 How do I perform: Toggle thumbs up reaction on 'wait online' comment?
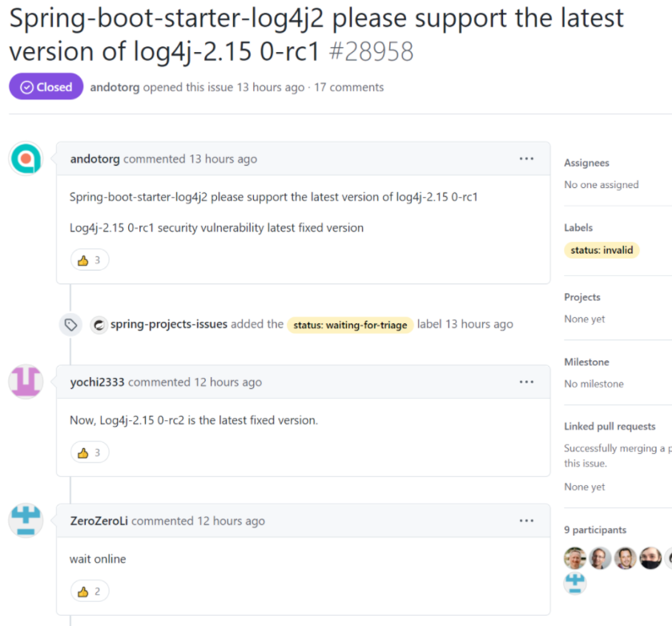tap(89, 590)
